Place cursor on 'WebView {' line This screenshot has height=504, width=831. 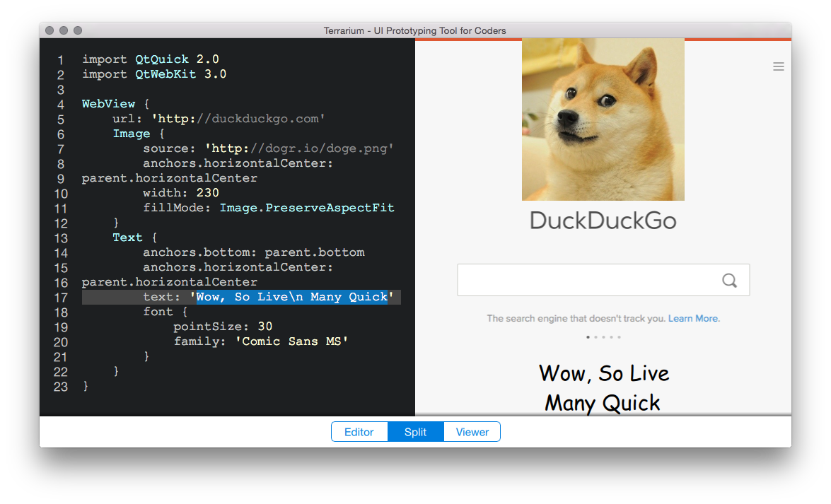[x=116, y=104]
